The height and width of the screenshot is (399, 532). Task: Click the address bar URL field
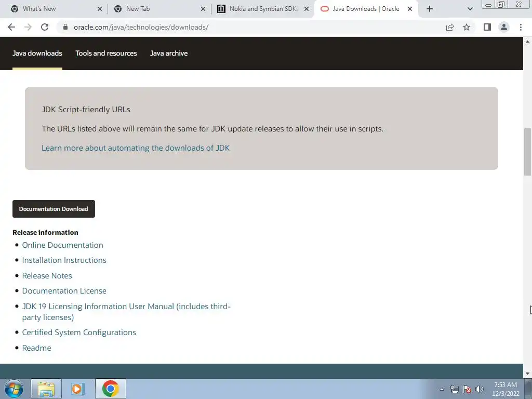click(x=251, y=27)
